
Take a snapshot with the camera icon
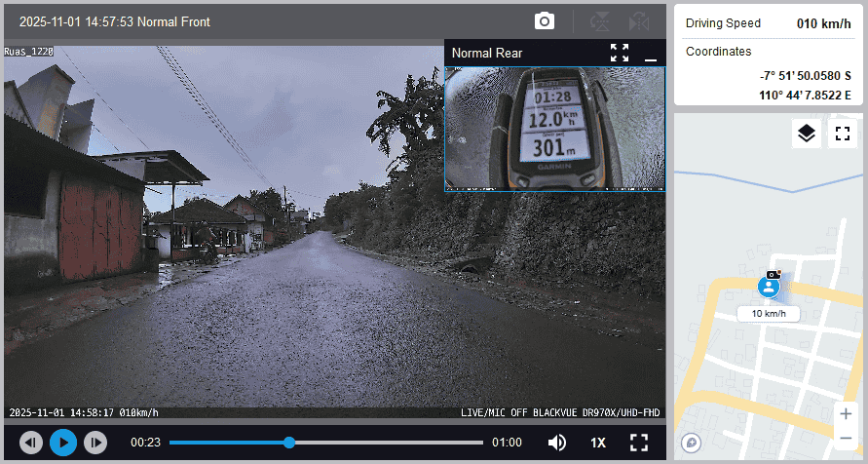point(545,21)
